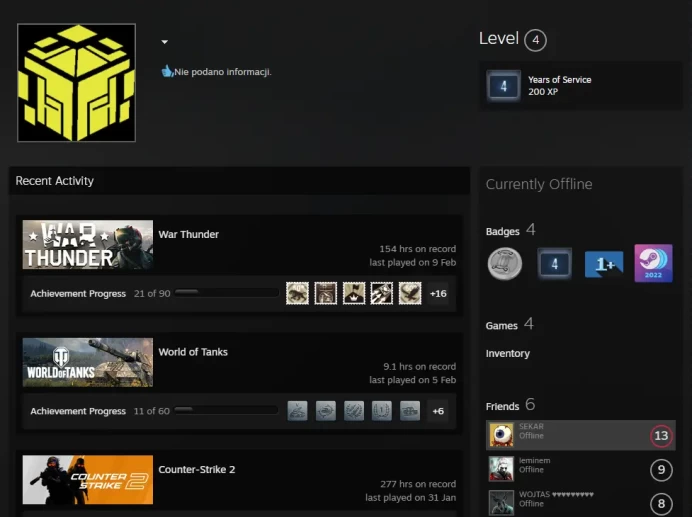Expand the dropdown arrow beside the avatar
The width and height of the screenshot is (692, 517).
(165, 42)
